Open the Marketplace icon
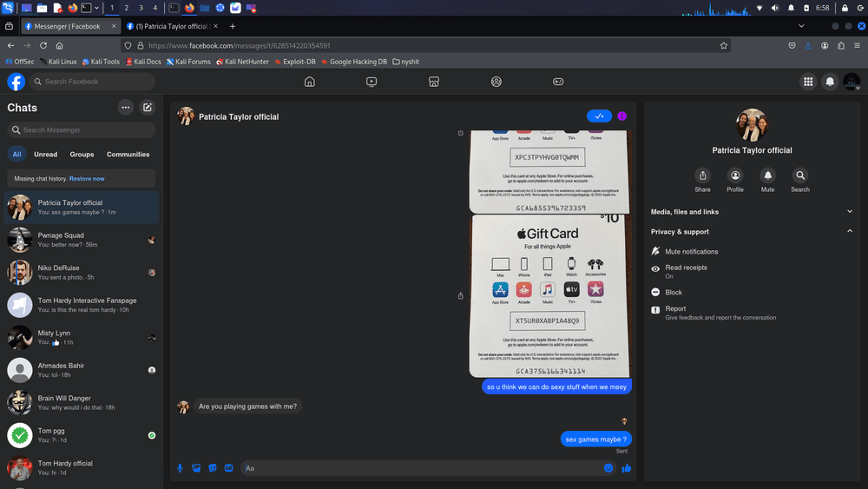This screenshot has width=868, height=489. 434,82
